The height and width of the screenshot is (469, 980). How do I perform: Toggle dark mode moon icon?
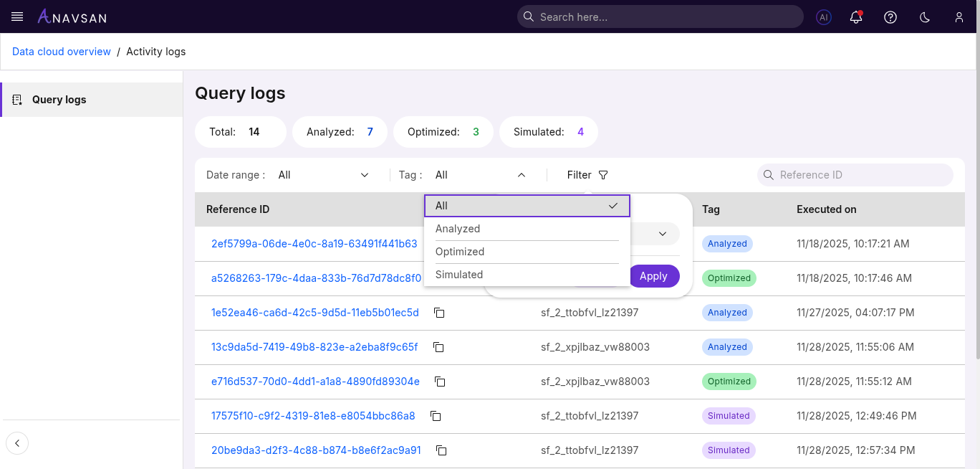(925, 17)
